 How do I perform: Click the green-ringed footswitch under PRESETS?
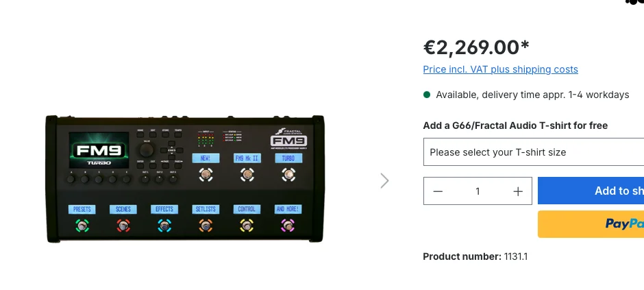(82, 226)
